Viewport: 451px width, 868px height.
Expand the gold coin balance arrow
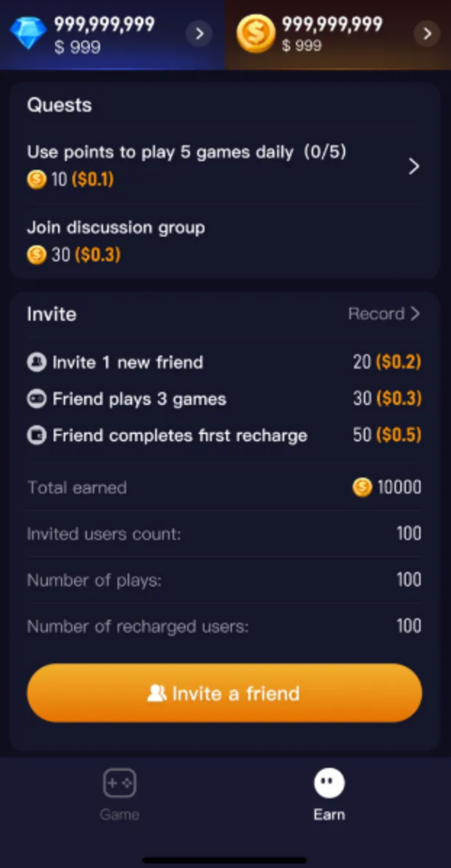[427, 33]
